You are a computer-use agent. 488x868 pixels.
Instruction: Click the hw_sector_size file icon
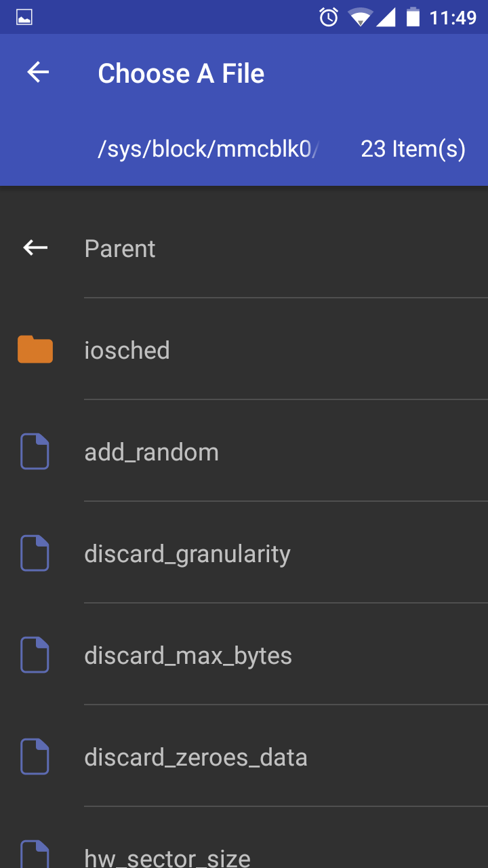35,854
